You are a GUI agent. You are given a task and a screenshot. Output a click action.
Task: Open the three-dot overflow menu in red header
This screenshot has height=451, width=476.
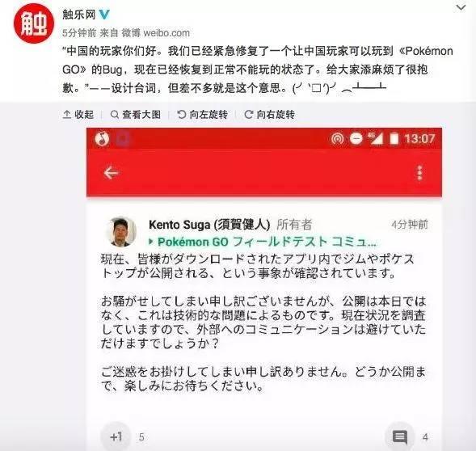[419, 173]
